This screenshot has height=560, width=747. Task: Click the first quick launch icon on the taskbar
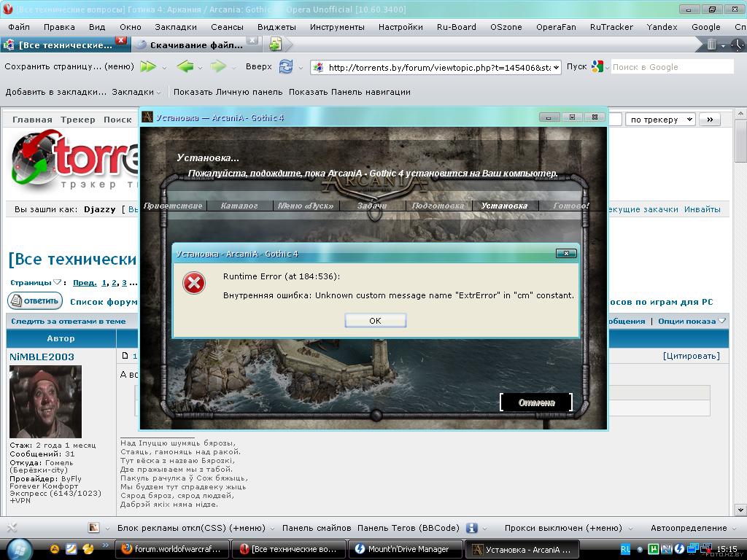(x=55, y=549)
